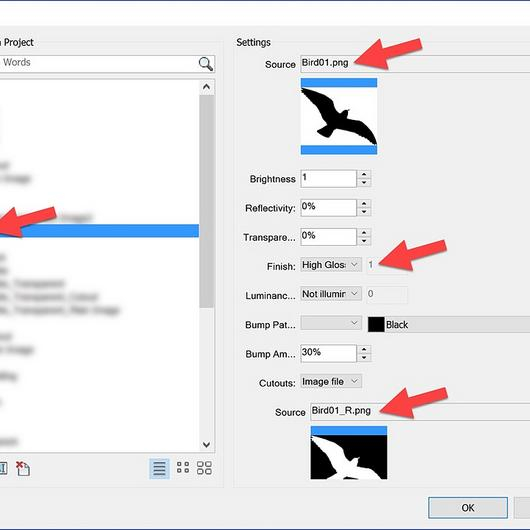Click the OK button
Screen dimensions: 530x530
pyautogui.click(x=468, y=508)
